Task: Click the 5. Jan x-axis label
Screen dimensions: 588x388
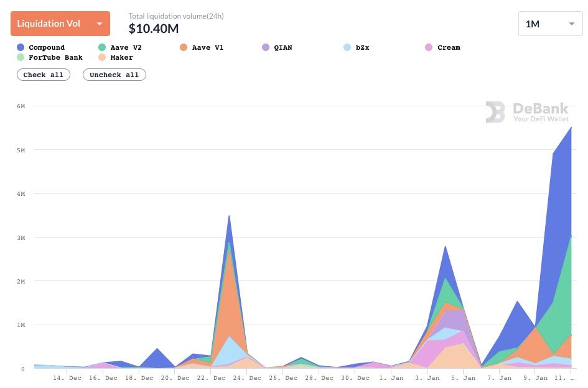Action: tap(463, 378)
